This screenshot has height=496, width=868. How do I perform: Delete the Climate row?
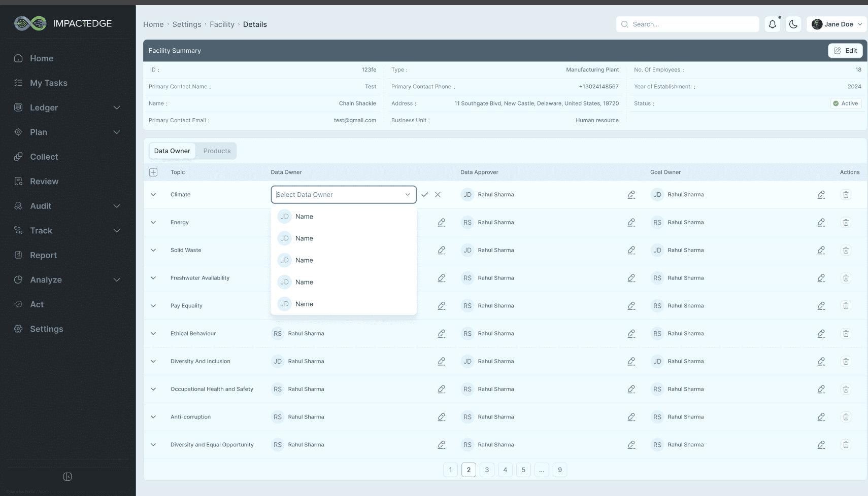(x=846, y=195)
